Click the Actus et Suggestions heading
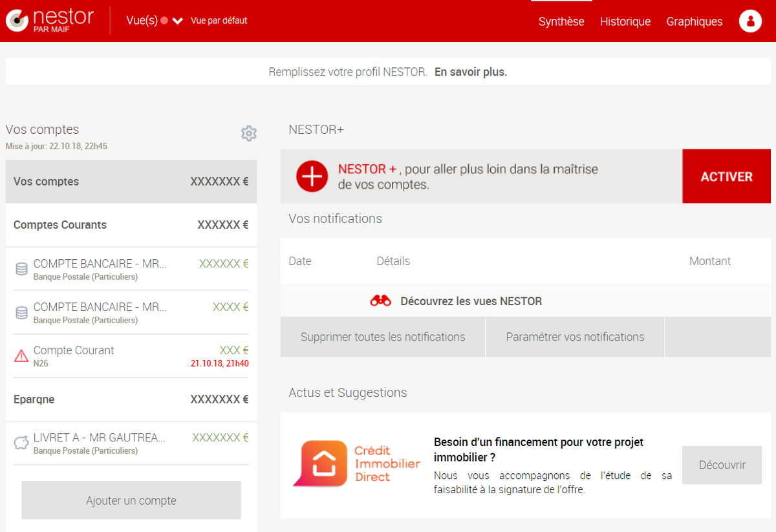Image resolution: width=776 pixels, height=532 pixels. tap(348, 392)
